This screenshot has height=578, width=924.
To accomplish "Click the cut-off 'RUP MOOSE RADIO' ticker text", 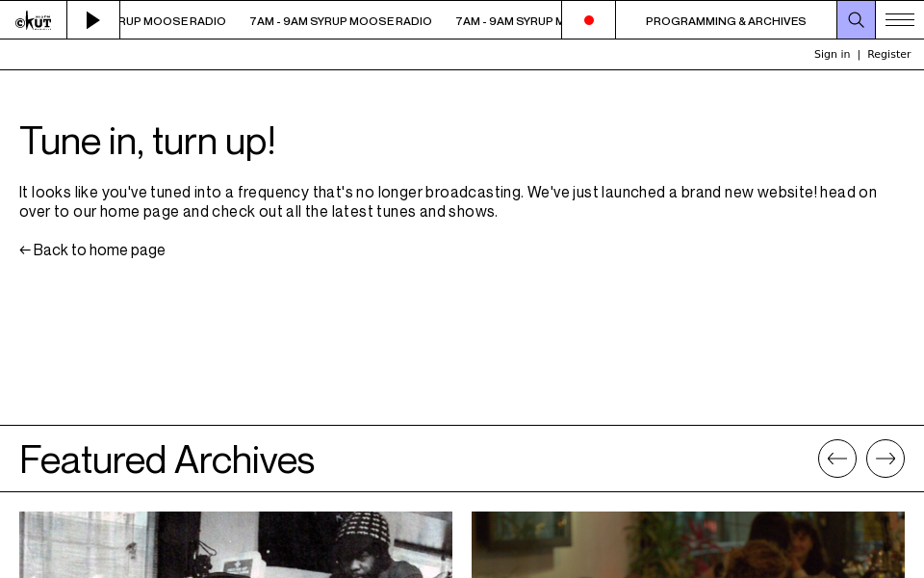I will point(172,21).
